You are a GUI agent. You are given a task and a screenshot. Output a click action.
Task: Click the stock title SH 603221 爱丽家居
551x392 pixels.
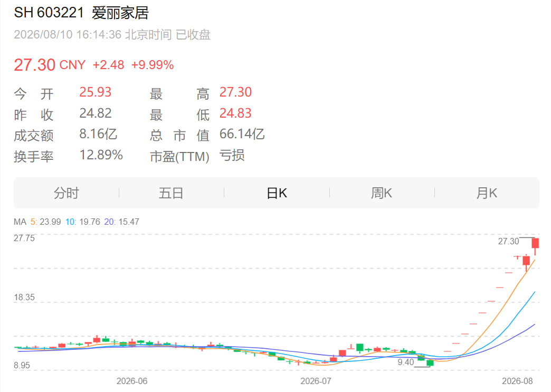[x=81, y=13]
